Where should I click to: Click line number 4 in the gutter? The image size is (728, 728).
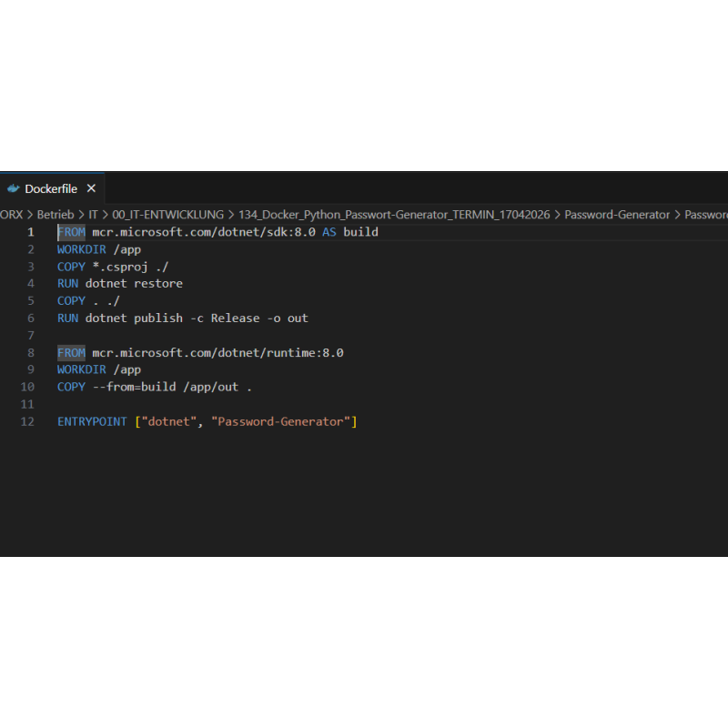[x=31, y=283]
